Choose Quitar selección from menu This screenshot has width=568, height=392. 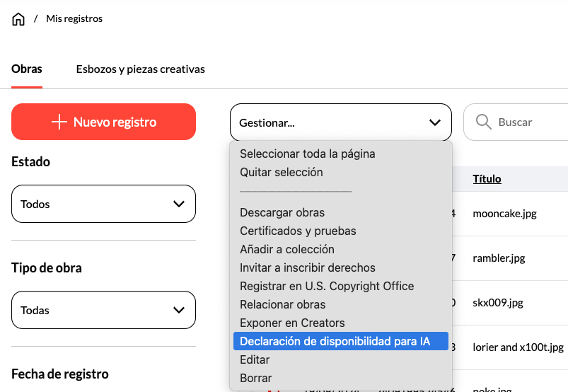pyautogui.click(x=281, y=172)
